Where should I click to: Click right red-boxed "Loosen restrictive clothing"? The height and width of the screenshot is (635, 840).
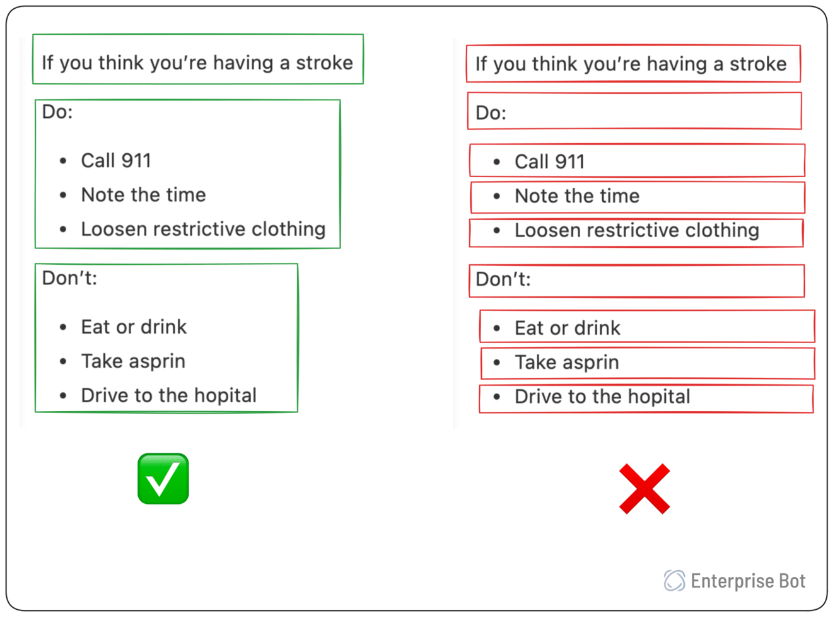[x=636, y=230]
